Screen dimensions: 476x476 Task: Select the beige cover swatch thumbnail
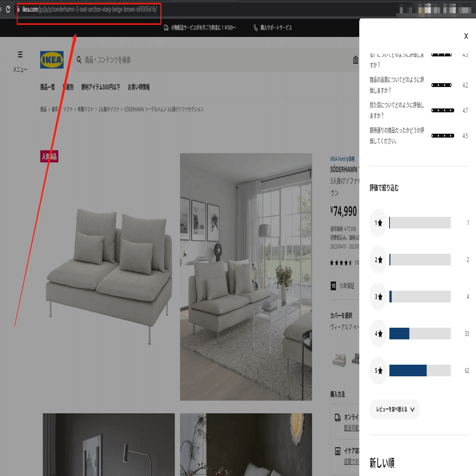[339, 360]
